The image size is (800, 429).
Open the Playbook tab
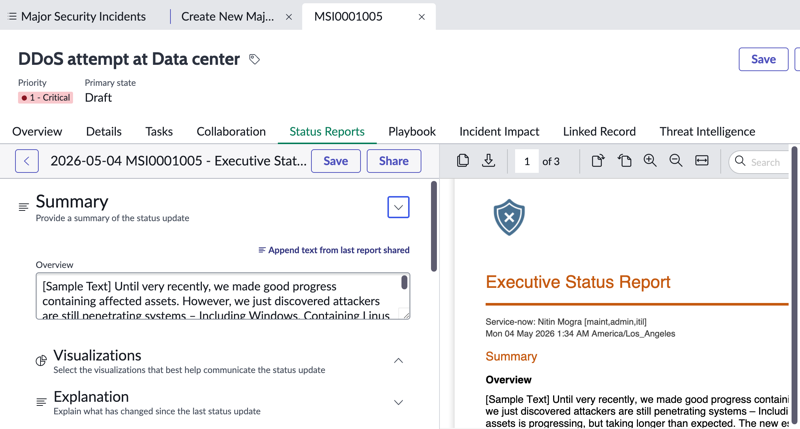pos(412,132)
